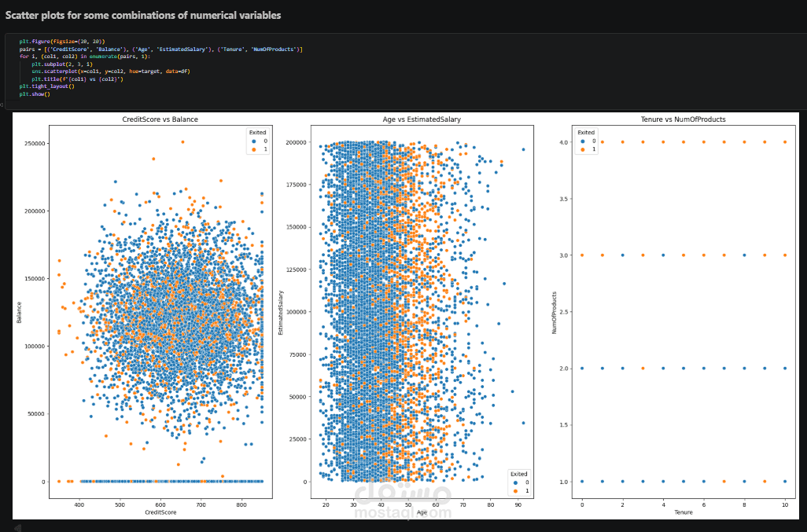This screenshot has height=532, width=807.
Task: Click the 10 tick on the Tenure axis
Action: point(785,504)
